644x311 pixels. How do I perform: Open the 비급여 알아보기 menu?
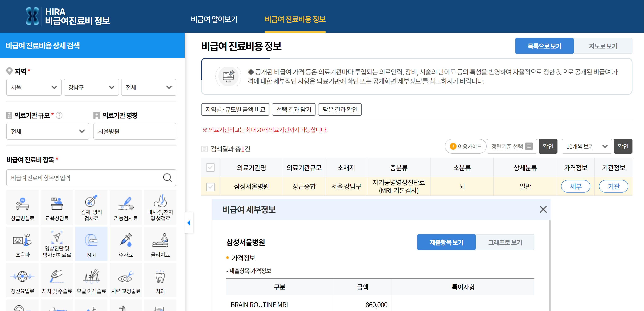point(214,19)
